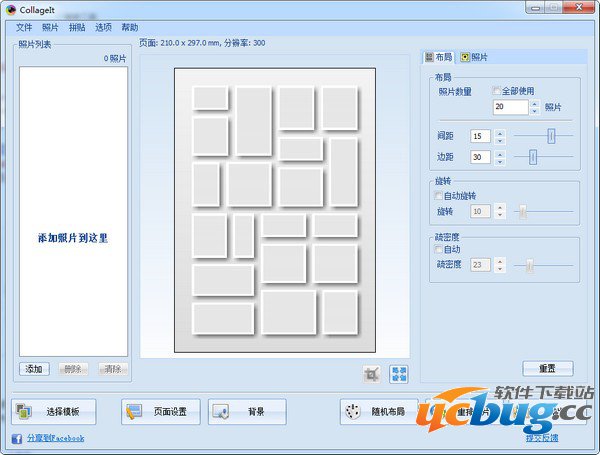Click the crop icon below the canvas
This screenshot has height=455, width=600.
tap(372, 374)
